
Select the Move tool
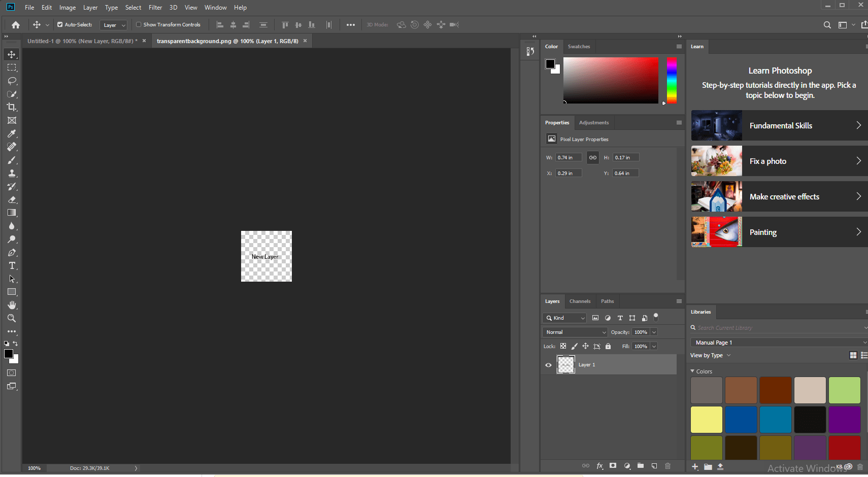(x=12, y=54)
